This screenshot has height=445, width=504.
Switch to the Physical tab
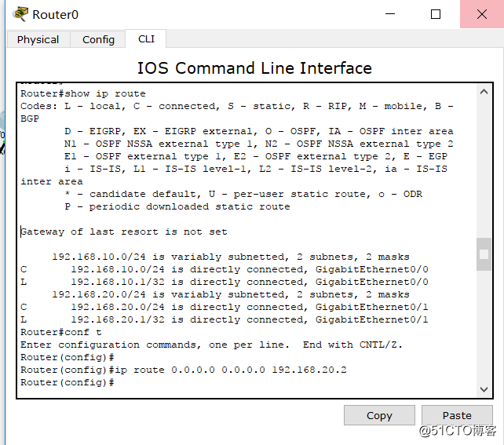click(38, 39)
